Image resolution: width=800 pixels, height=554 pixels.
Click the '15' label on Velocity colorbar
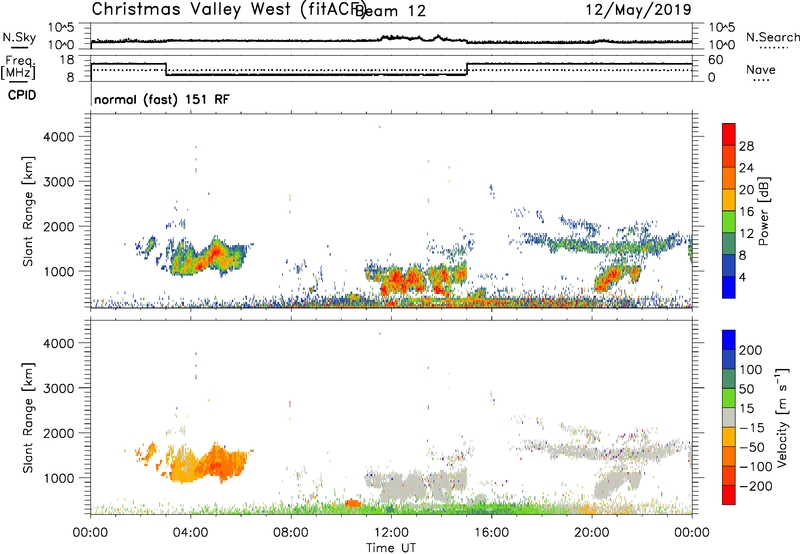click(747, 408)
